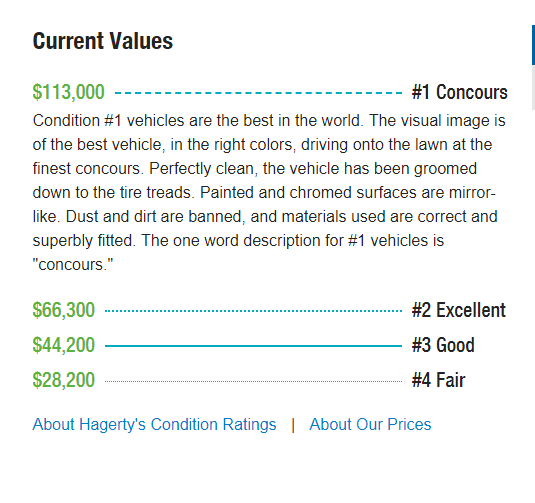
Task: Click the separator bar between footer links
Action: [x=293, y=426]
